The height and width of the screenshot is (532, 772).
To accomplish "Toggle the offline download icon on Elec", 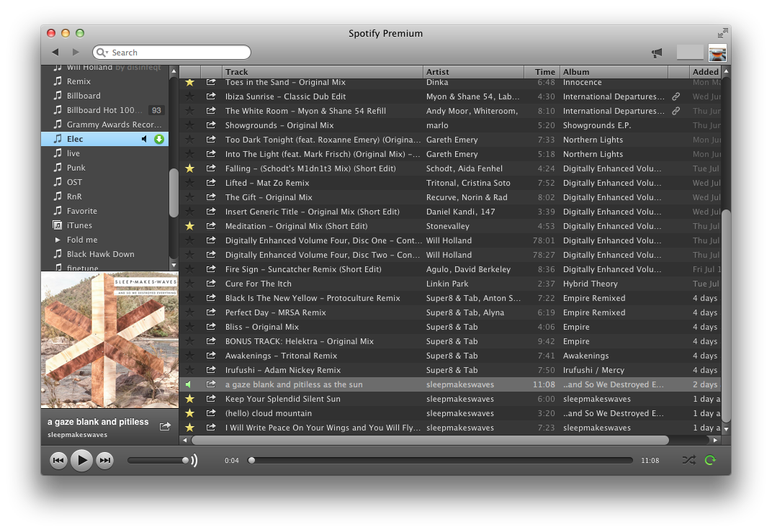I will pos(159,139).
